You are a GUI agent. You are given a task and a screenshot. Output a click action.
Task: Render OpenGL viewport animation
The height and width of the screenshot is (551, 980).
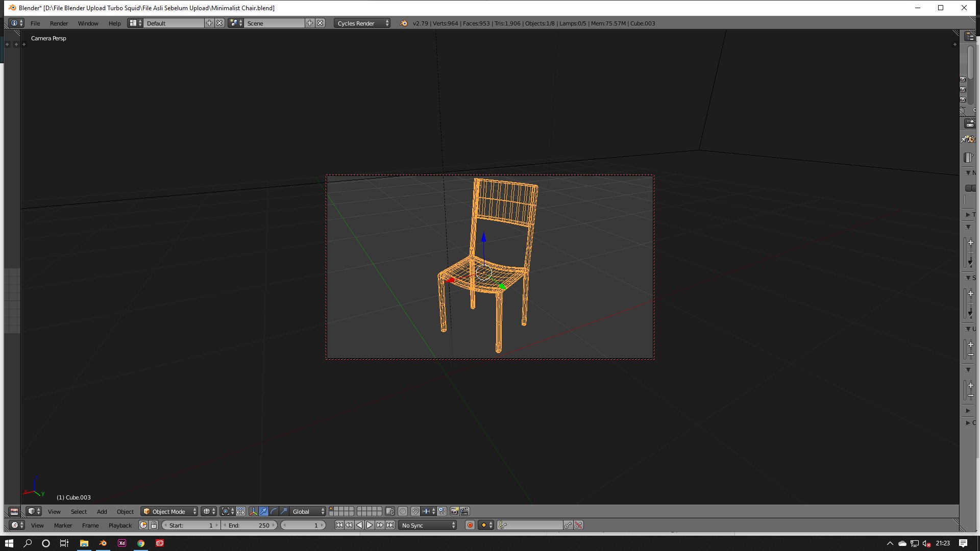click(464, 511)
